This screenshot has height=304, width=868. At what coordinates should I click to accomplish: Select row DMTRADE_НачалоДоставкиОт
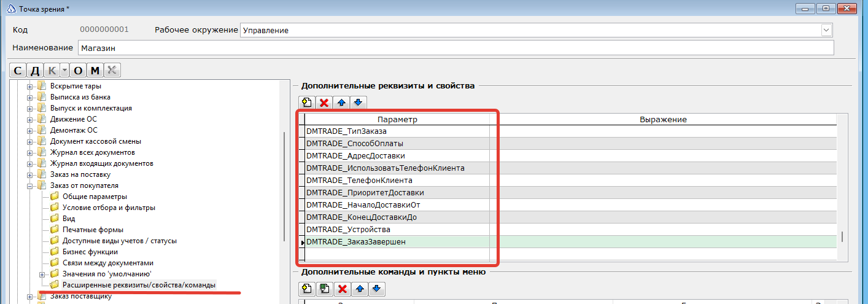(397, 205)
